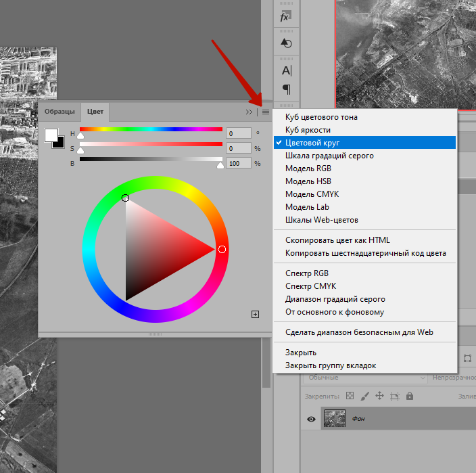Collapse the Color panel with double chevron
The image size is (476, 473).
click(249, 112)
